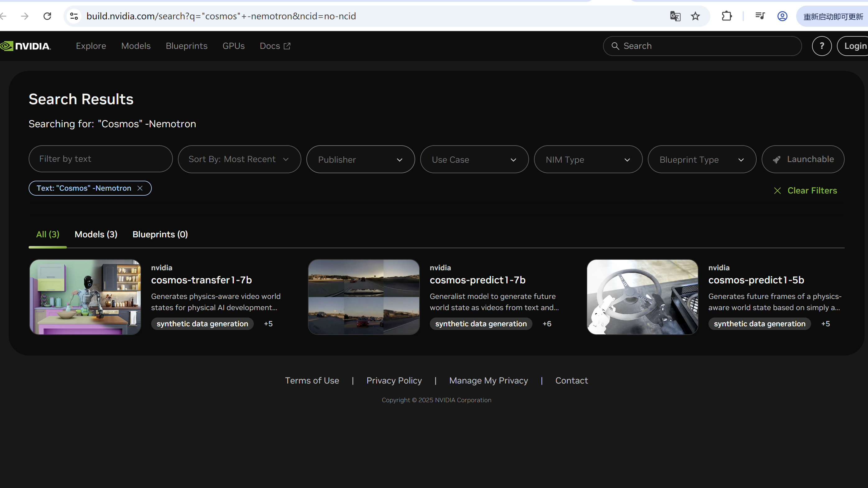Expand the Publisher dropdown
Image resolution: width=868 pixels, height=488 pixels.
(360, 159)
